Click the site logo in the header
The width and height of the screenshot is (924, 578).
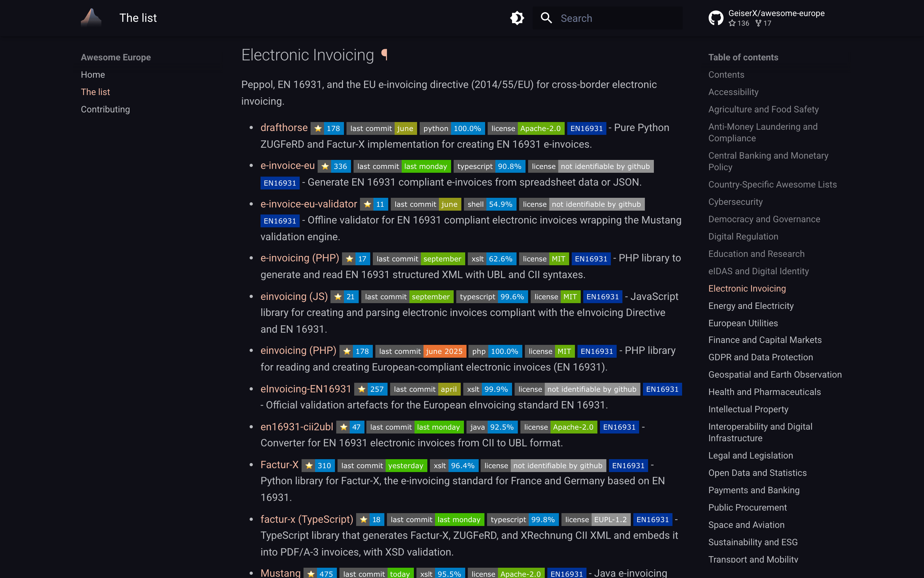click(x=91, y=18)
